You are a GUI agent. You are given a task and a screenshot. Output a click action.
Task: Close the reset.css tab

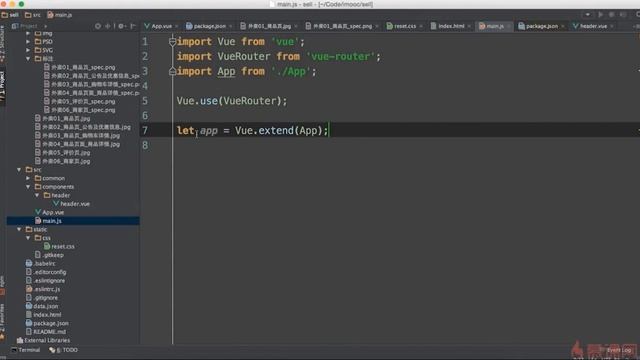(x=421, y=27)
